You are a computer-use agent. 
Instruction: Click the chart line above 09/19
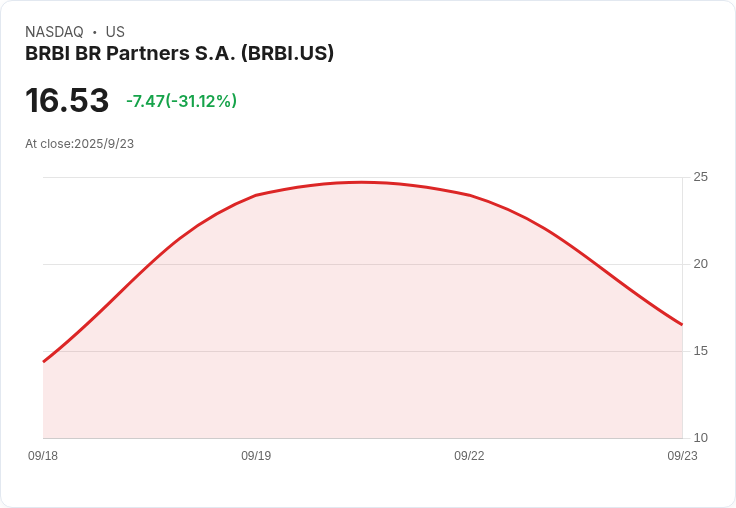tap(256, 195)
